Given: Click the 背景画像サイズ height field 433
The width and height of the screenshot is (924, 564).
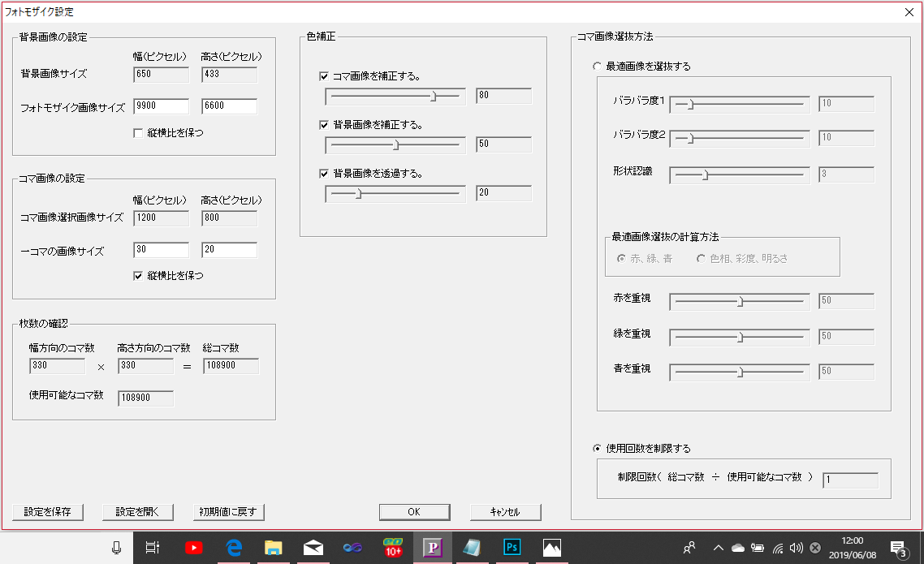Looking at the screenshot, I should (x=229, y=74).
